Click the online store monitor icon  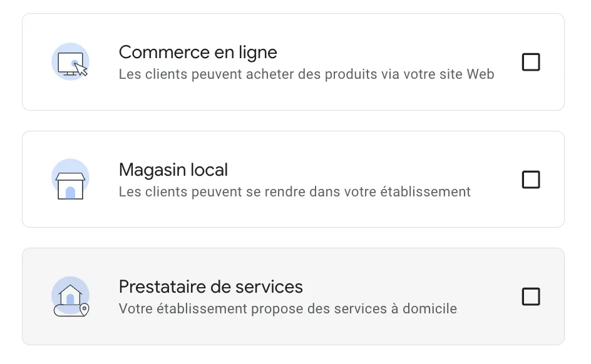[69, 62]
